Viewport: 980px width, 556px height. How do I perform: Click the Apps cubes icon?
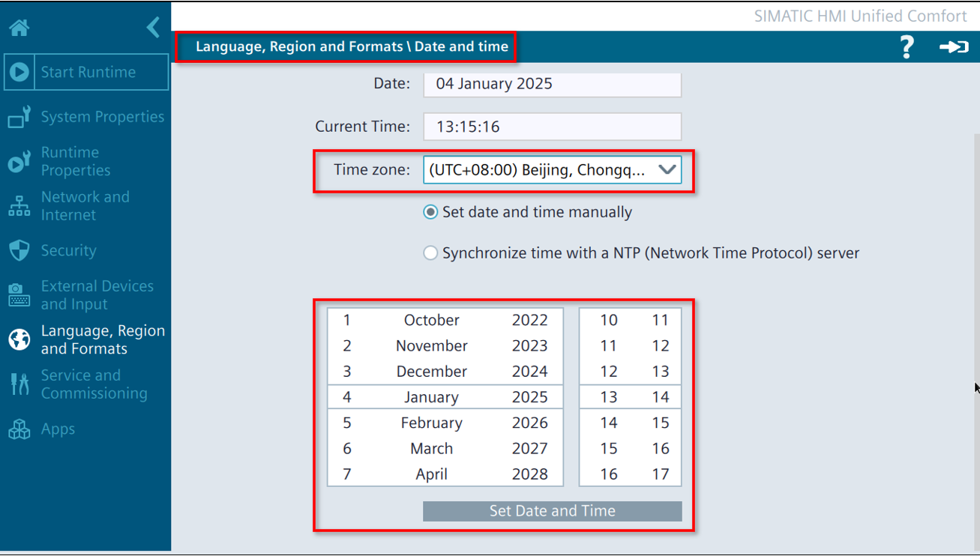[19, 429]
